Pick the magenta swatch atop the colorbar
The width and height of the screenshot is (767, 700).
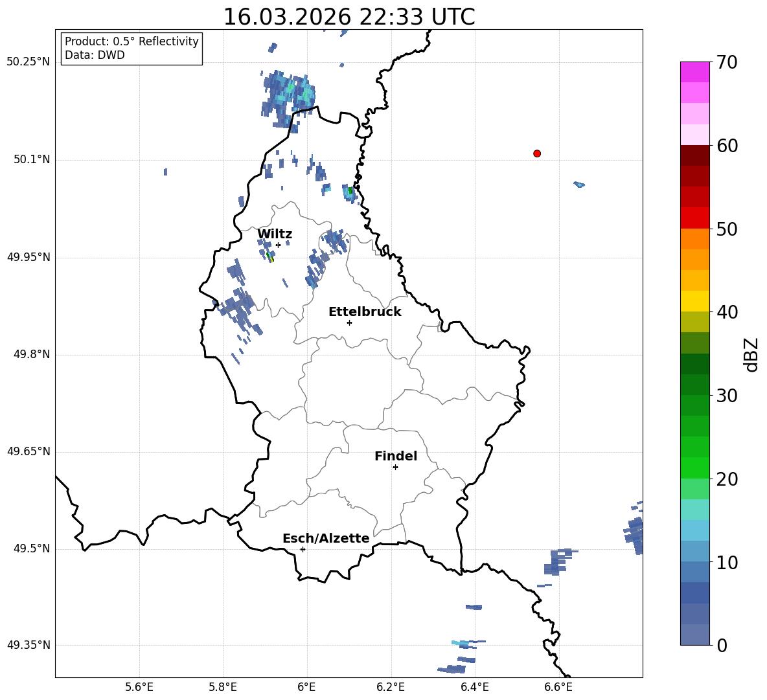tap(694, 73)
